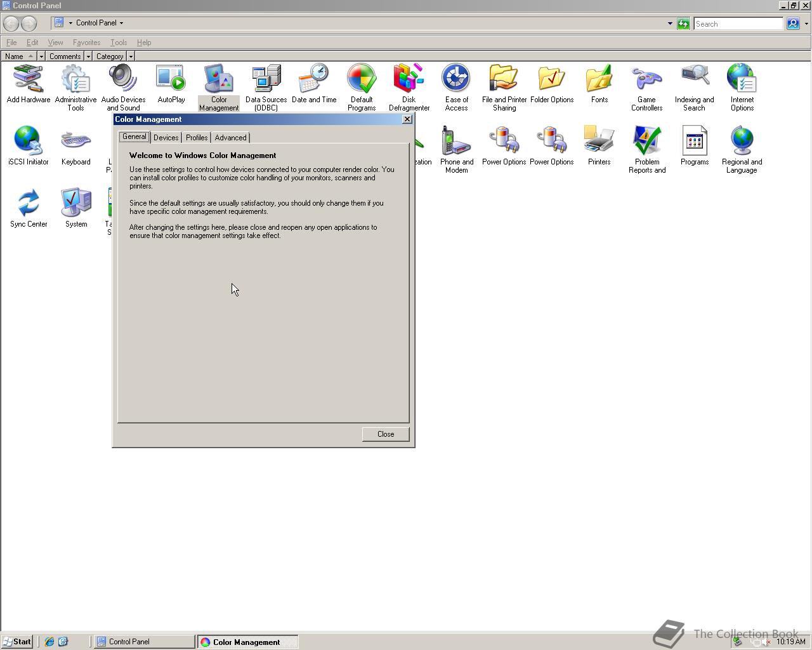The width and height of the screenshot is (812, 650).
Task: Click in the Search field
Action: 738,24
